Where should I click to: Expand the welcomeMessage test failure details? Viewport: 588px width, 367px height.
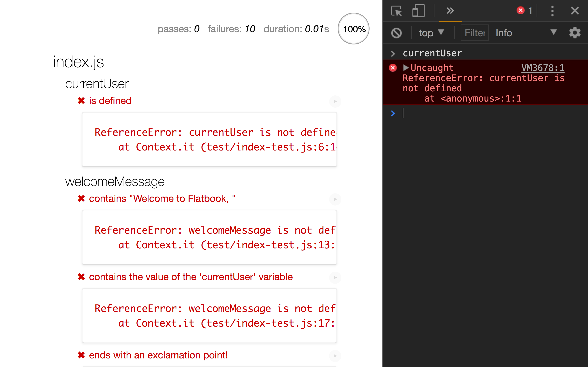[x=335, y=199]
